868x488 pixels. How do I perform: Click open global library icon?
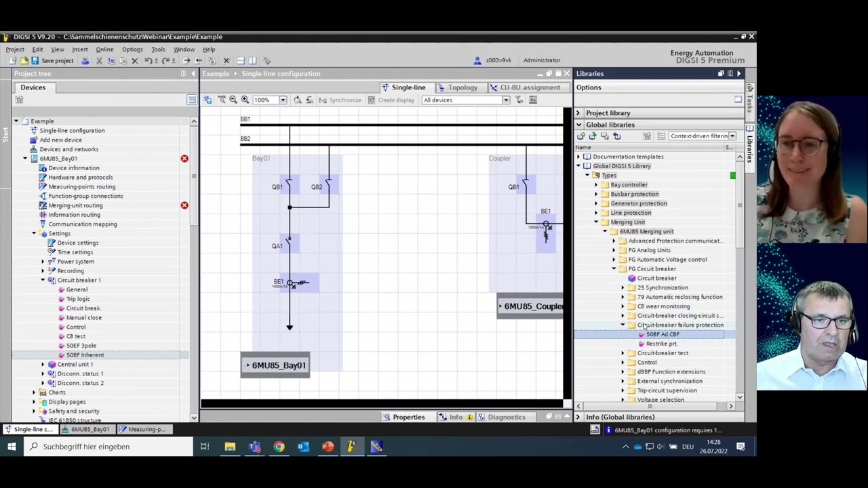[x=593, y=136]
